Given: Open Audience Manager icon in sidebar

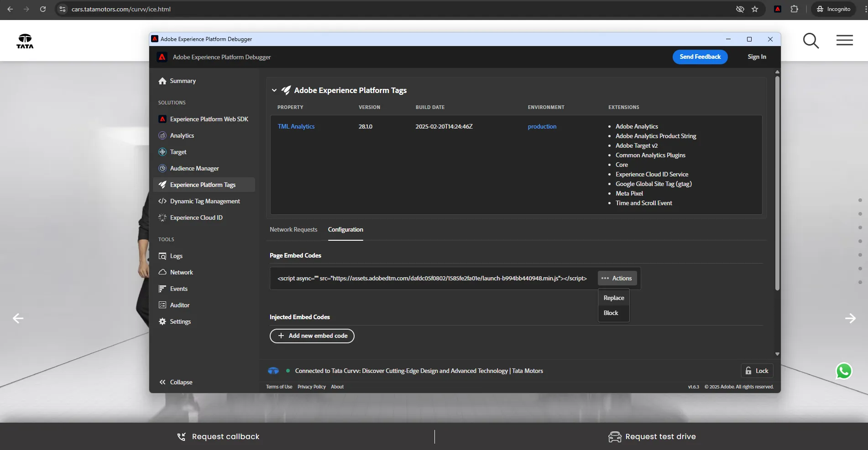Looking at the screenshot, I should coord(162,168).
